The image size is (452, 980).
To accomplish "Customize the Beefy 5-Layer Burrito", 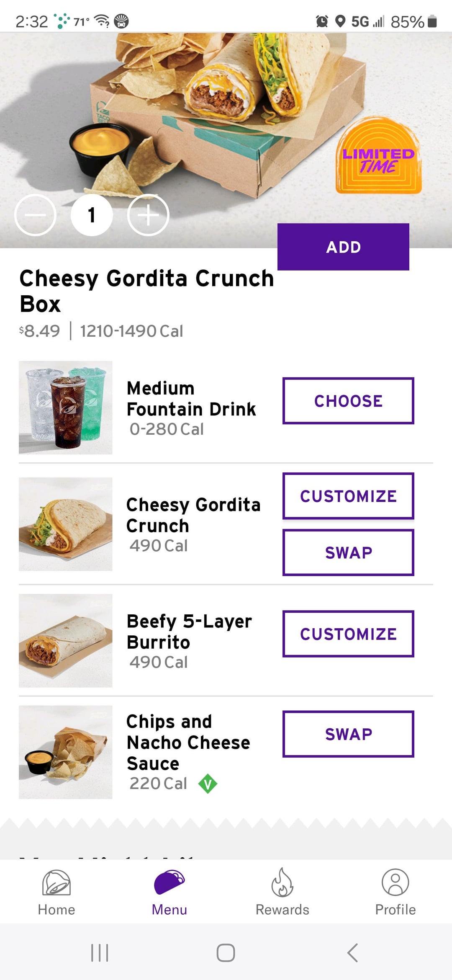I will click(348, 634).
